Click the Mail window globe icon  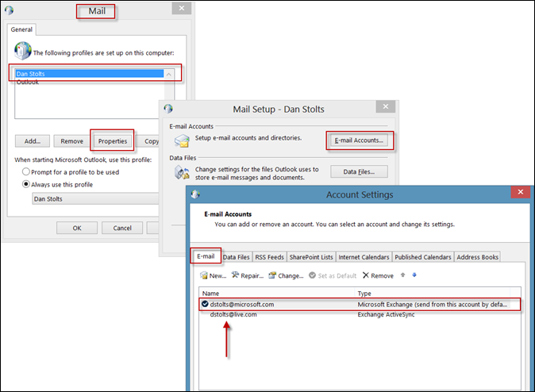pos(10,10)
